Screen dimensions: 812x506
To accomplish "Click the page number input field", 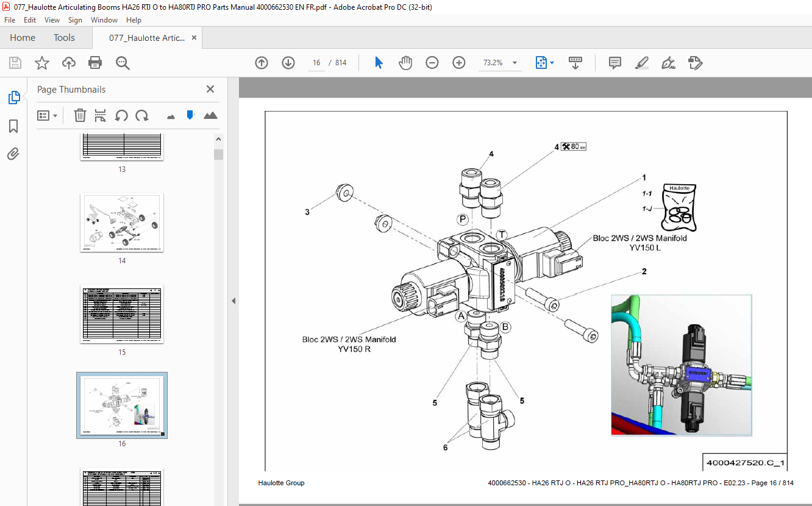I will click(316, 63).
